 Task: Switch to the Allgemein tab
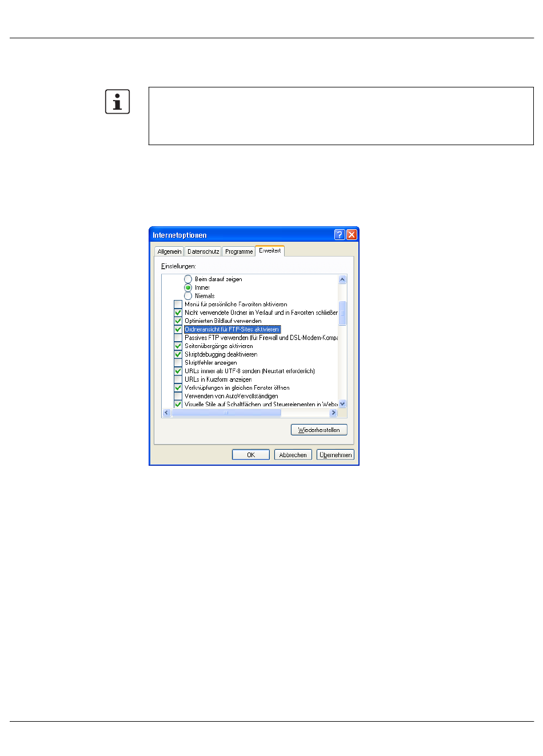click(169, 251)
